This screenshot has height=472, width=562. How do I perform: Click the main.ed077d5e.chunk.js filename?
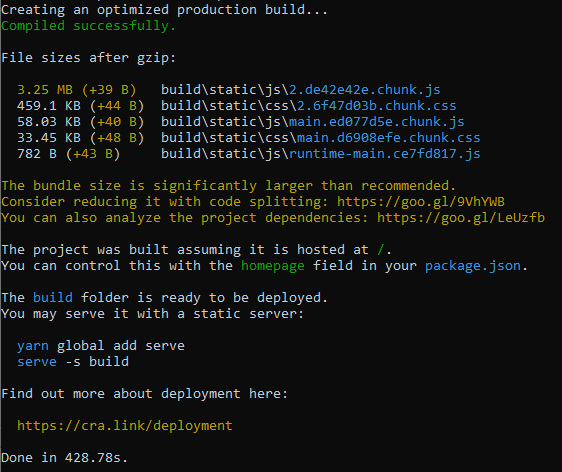tap(376, 122)
